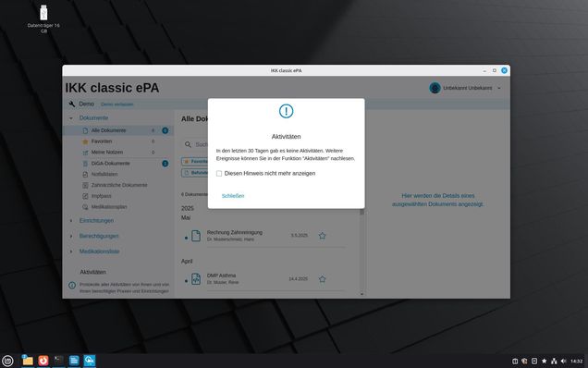588x368 pixels.
Task: Click the network tray icon
Action: point(554,362)
